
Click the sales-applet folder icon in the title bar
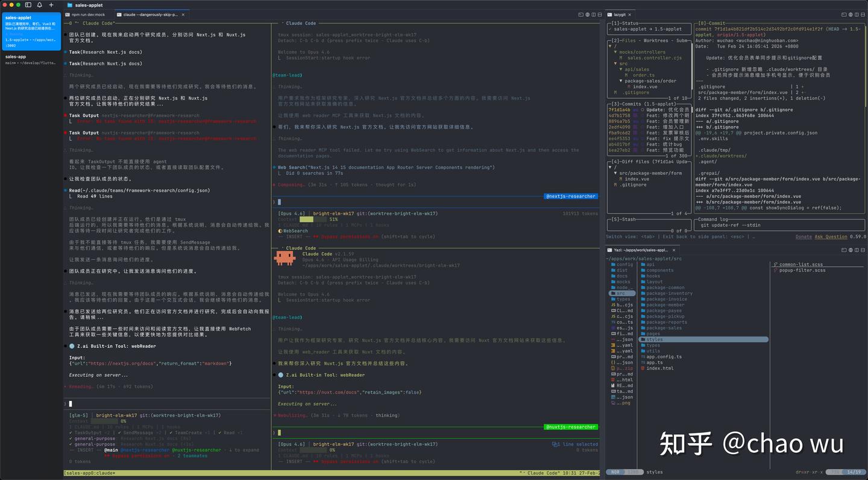click(x=70, y=5)
